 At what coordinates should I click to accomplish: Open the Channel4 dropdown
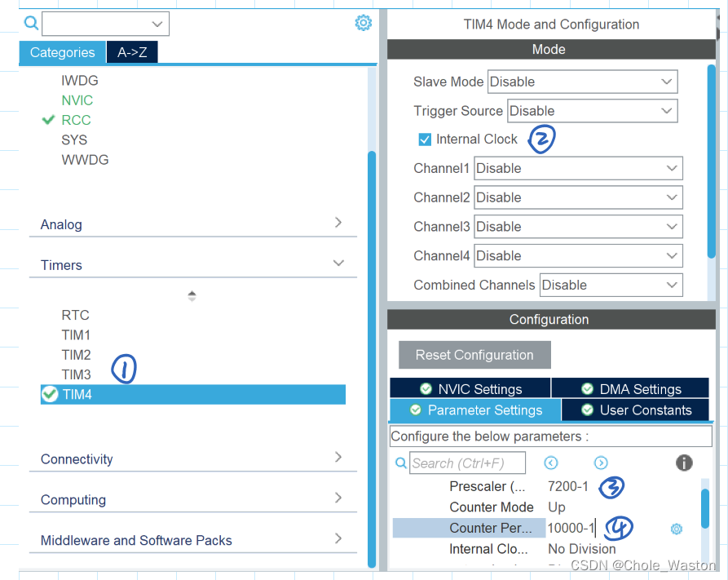point(578,256)
